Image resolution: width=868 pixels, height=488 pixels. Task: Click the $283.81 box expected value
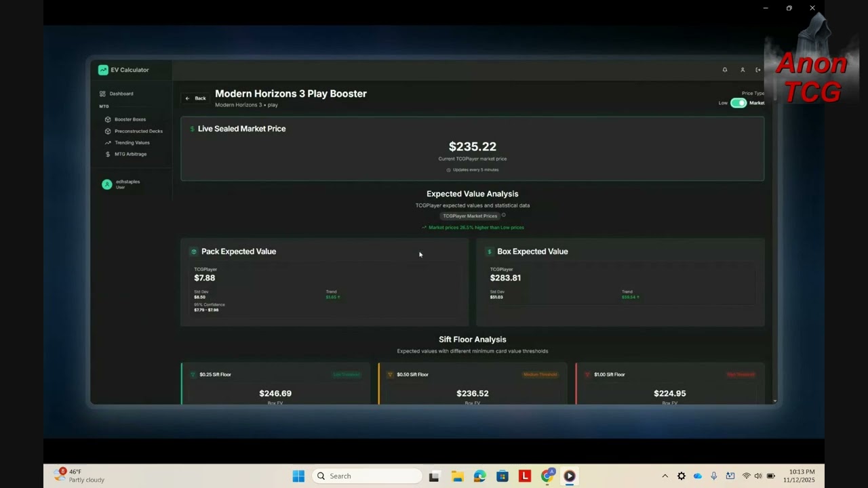(506, 278)
